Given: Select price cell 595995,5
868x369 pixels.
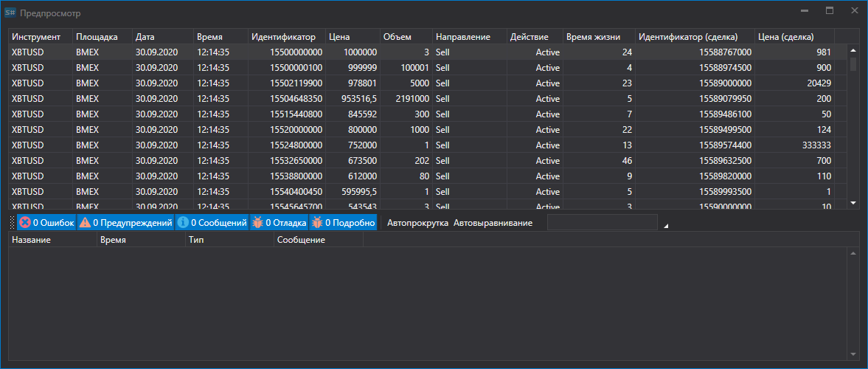Looking at the screenshot, I should (353, 192).
